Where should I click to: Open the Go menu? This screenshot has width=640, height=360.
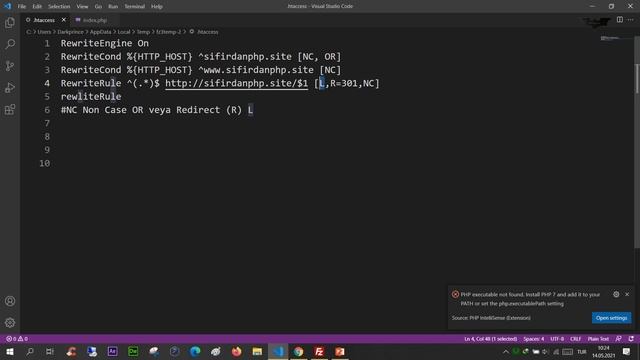point(98,6)
